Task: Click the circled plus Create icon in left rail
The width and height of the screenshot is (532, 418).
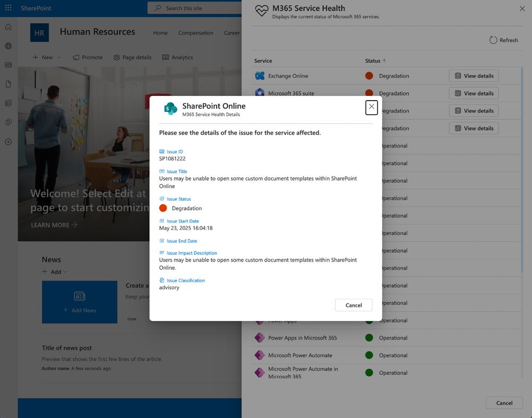Action: [9, 142]
